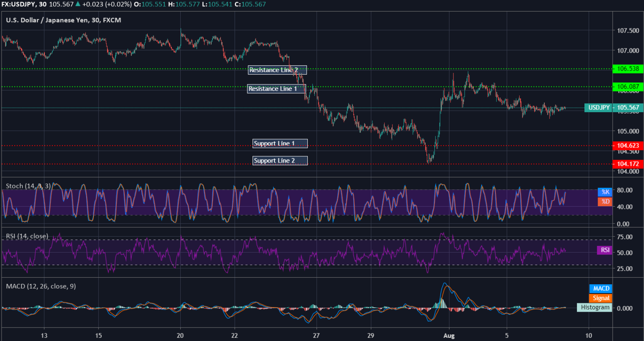
Task: Click the 106.087 green price tag
Action: 628,86
